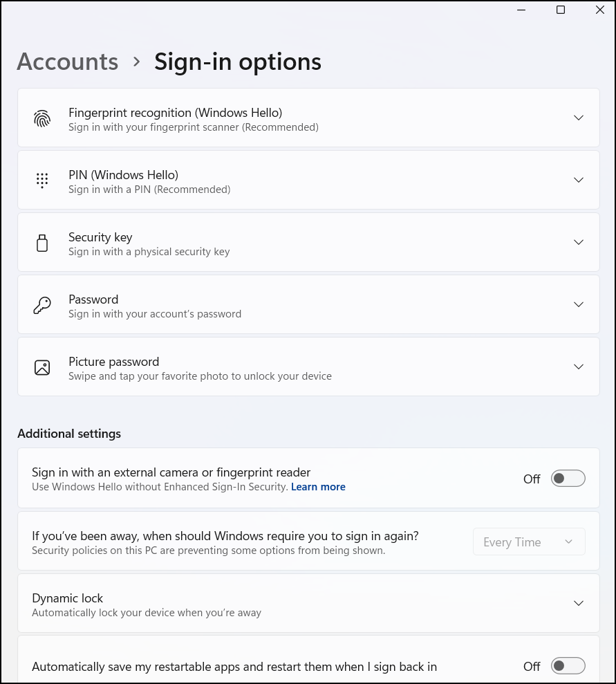The width and height of the screenshot is (616, 684).
Task: Select the PIN keypad icon
Action: coord(42,180)
